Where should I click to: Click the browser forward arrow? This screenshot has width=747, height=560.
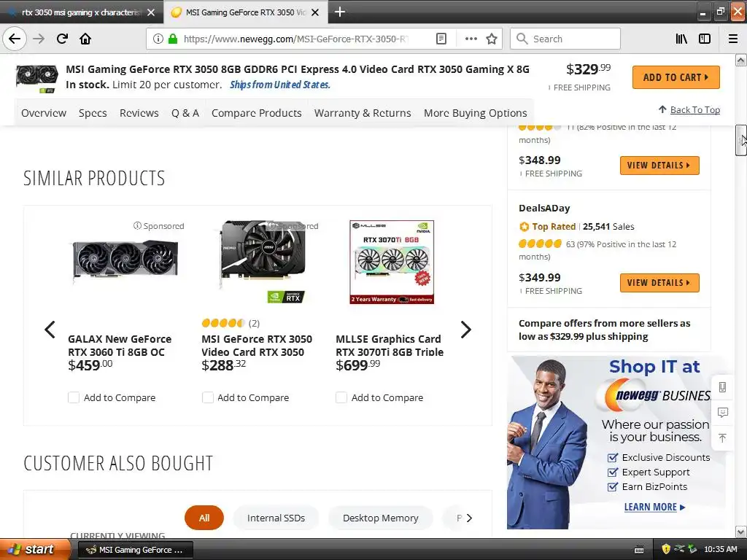39,39
